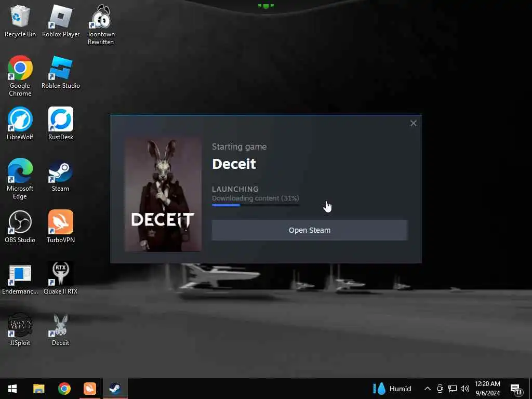Screen dimensions: 532x399
Task: Show hidden system tray icons
Action: point(428,389)
